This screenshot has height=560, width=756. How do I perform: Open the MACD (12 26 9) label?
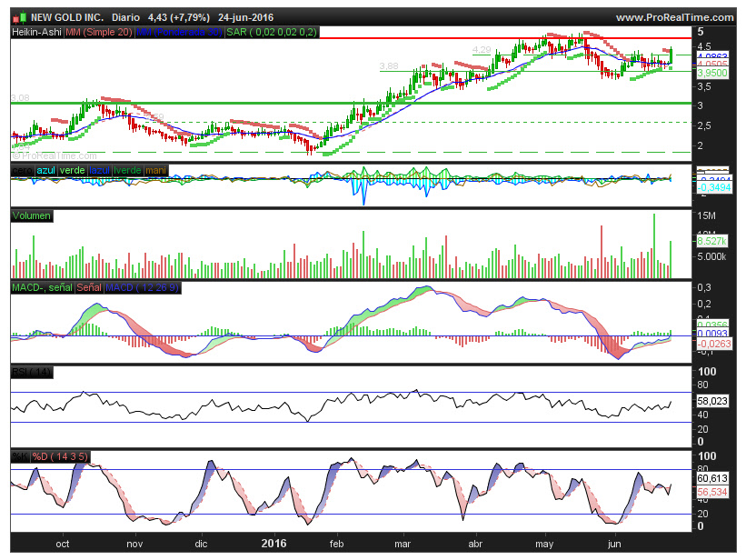[143, 288]
